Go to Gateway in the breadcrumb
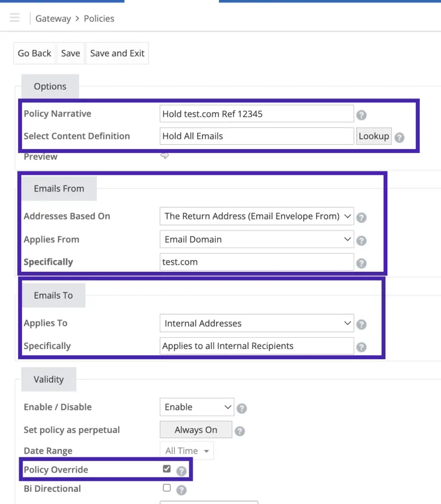441x504 pixels. 53,19
